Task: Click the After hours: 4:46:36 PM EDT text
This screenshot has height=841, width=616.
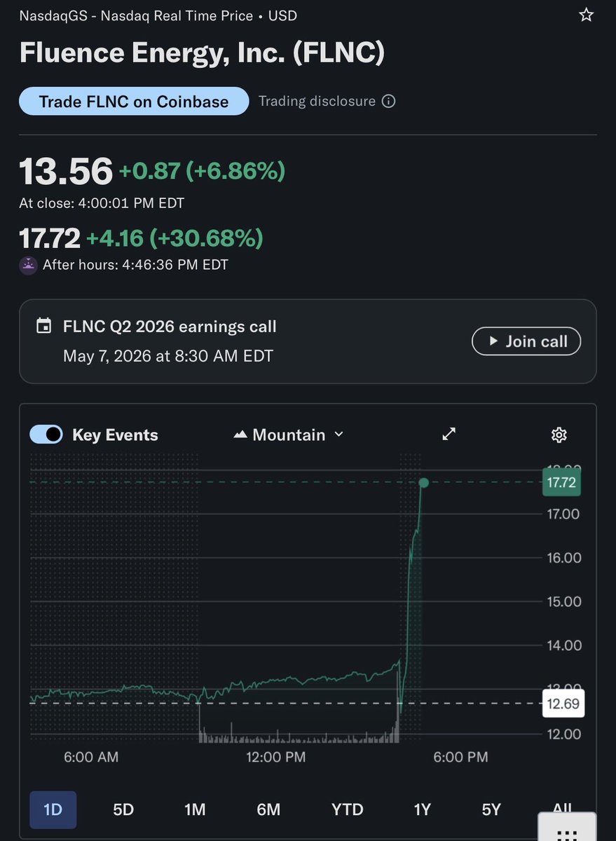Action: click(135, 265)
